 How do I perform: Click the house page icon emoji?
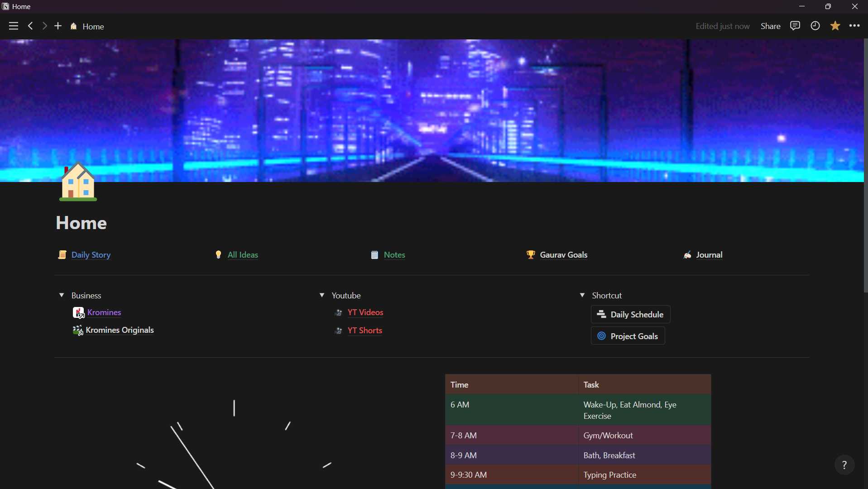(78, 182)
